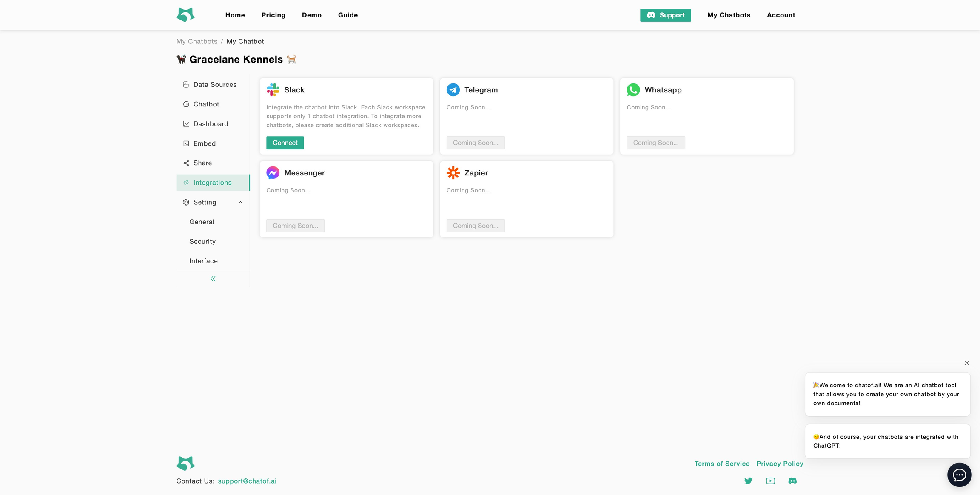Click the Messenger integration icon

272,172
